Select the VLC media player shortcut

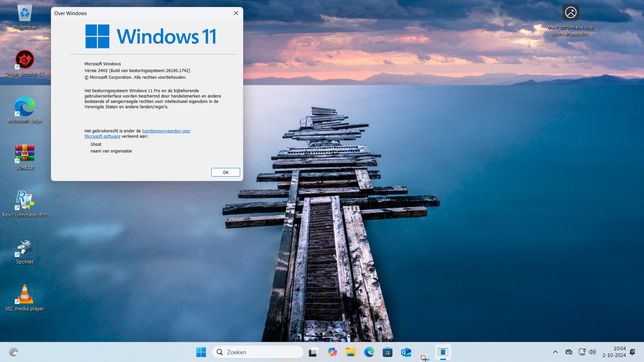pyautogui.click(x=25, y=298)
